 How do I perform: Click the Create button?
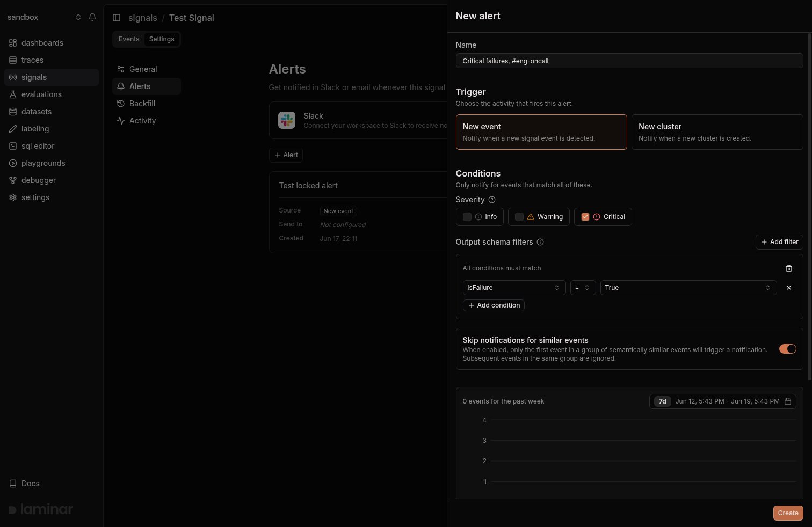[x=788, y=513]
